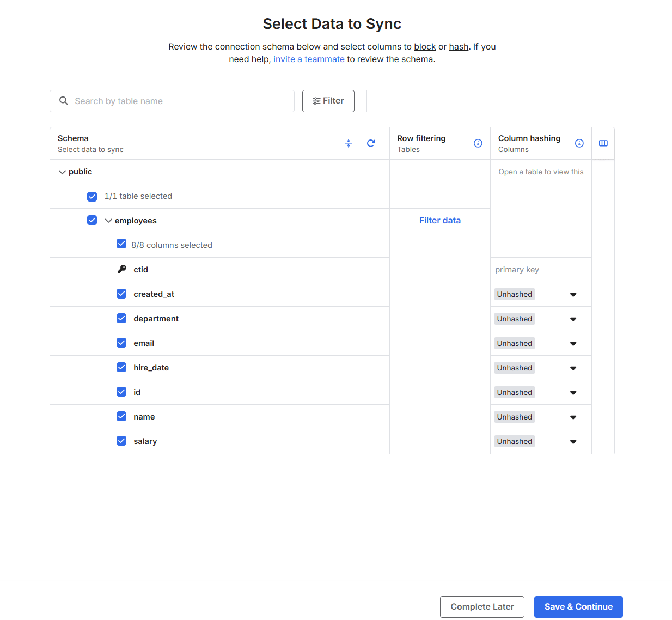Click the ctid primary key icon
This screenshot has width=672, height=620.
tap(122, 270)
